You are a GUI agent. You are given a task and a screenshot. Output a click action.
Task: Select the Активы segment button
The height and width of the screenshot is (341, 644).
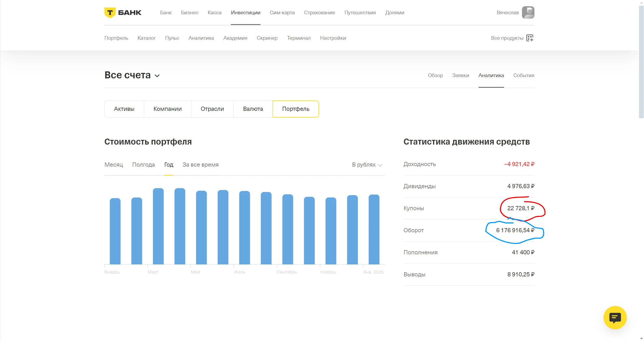coord(124,109)
